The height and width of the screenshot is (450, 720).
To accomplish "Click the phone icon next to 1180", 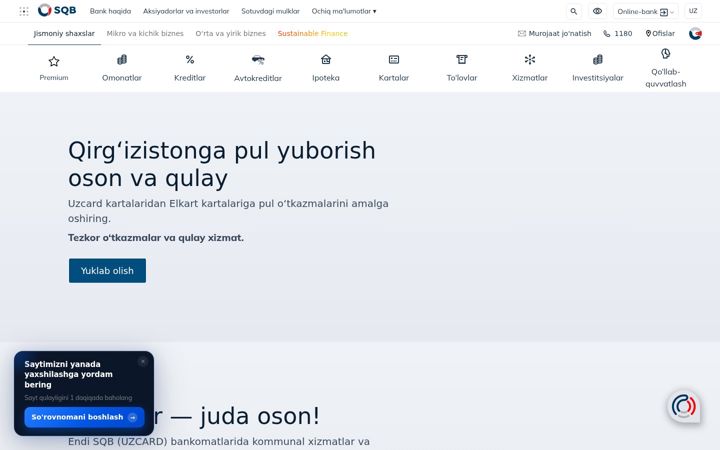I will pyautogui.click(x=607, y=34).
